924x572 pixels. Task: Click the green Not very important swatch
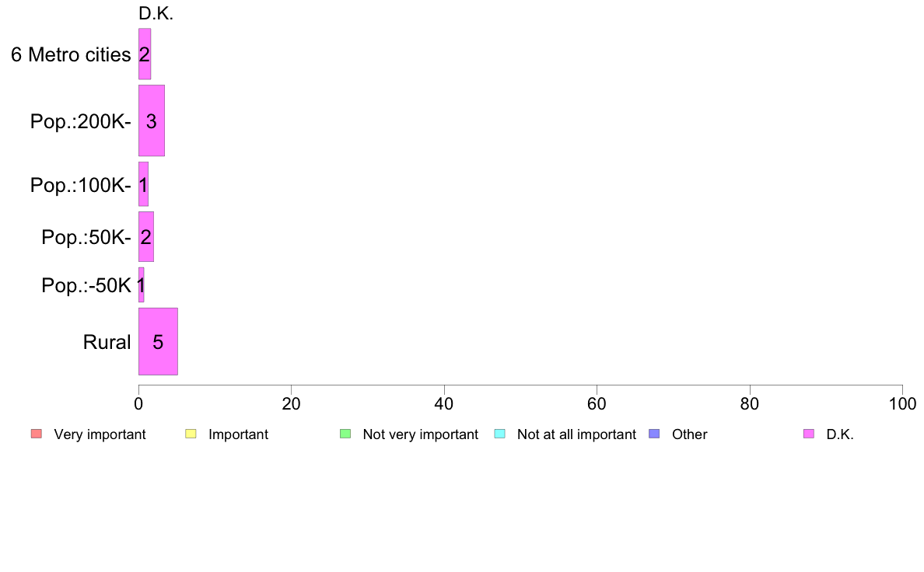(345, 434)
